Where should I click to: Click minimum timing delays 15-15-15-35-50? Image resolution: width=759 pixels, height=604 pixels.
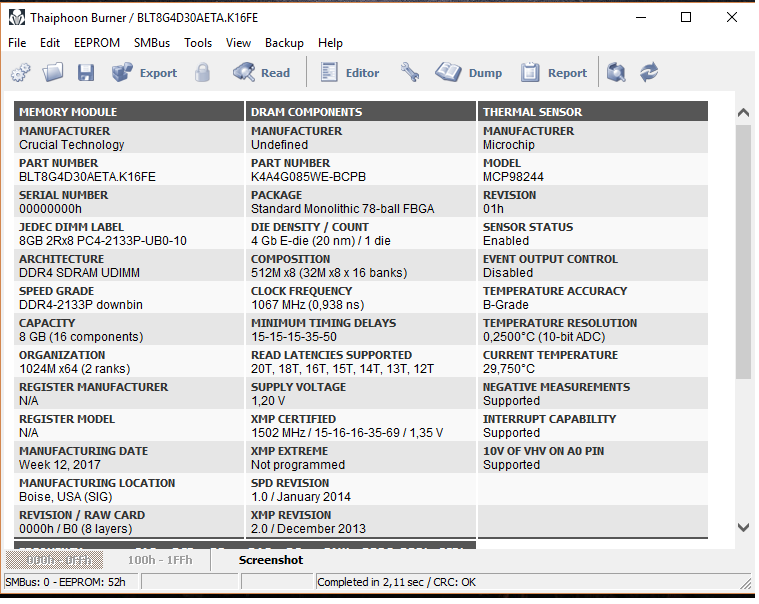click(294, 336)
